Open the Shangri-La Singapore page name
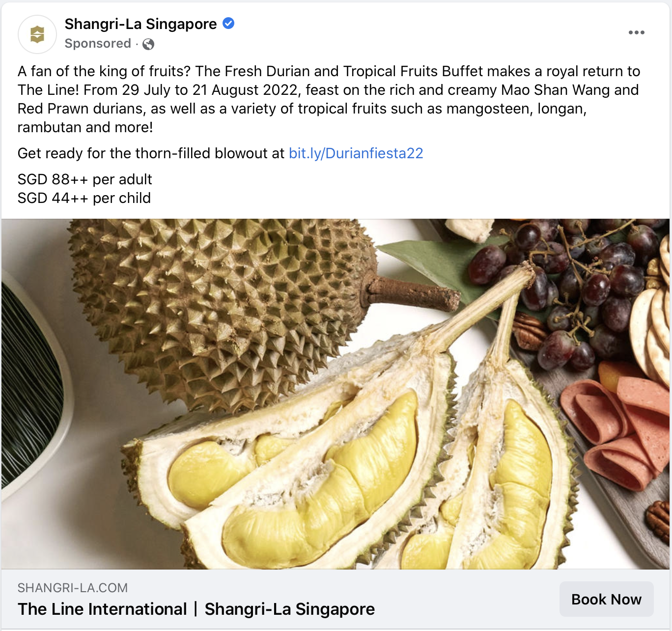 140,24
